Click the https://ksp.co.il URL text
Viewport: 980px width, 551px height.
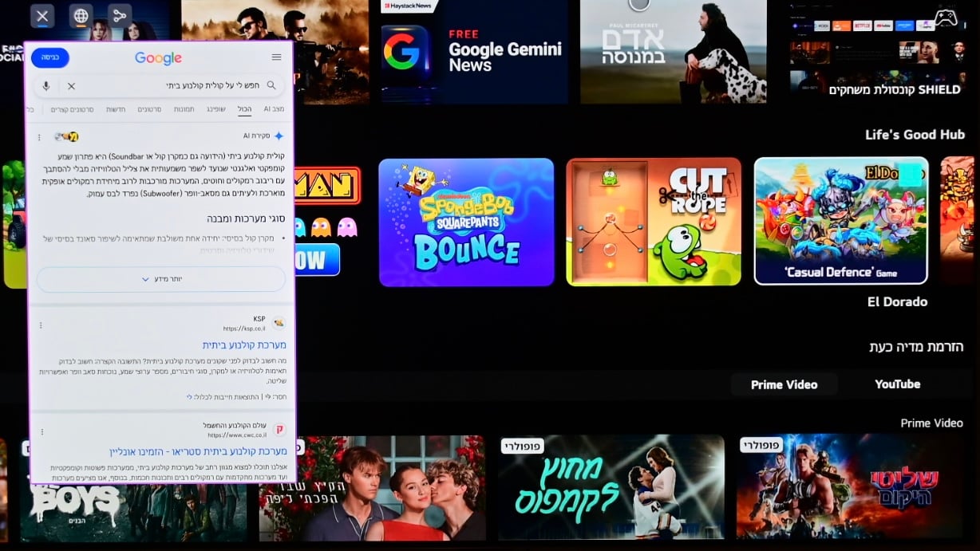click(x=244, y=329)
